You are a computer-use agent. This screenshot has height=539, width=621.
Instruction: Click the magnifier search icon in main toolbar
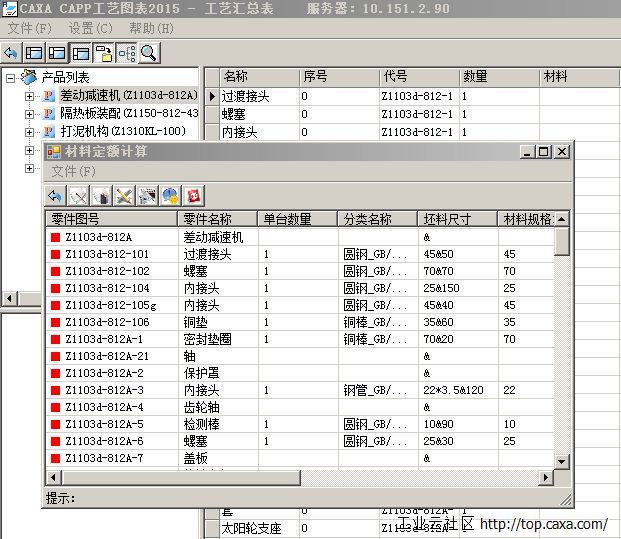(149, 52)
